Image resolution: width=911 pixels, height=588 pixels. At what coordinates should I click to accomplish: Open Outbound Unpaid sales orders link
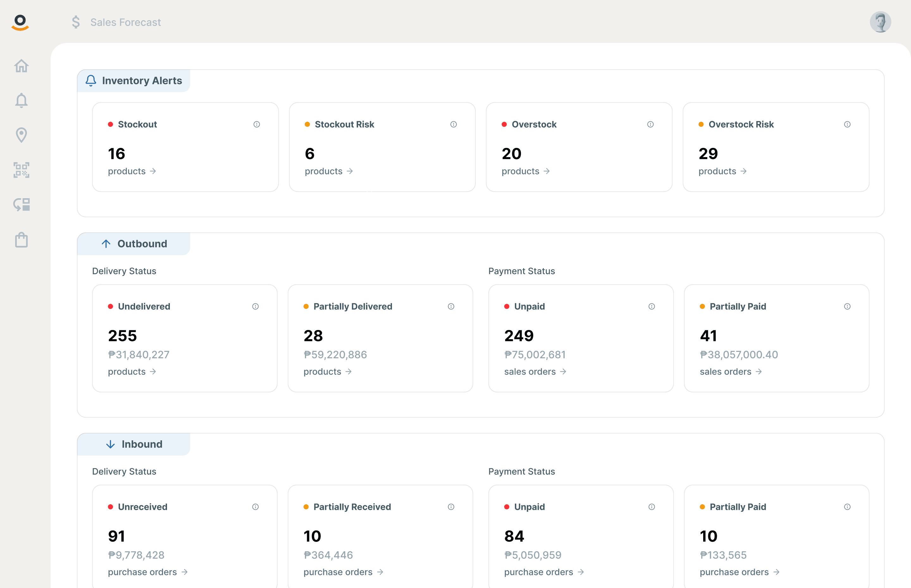click(x=535, y=372)
